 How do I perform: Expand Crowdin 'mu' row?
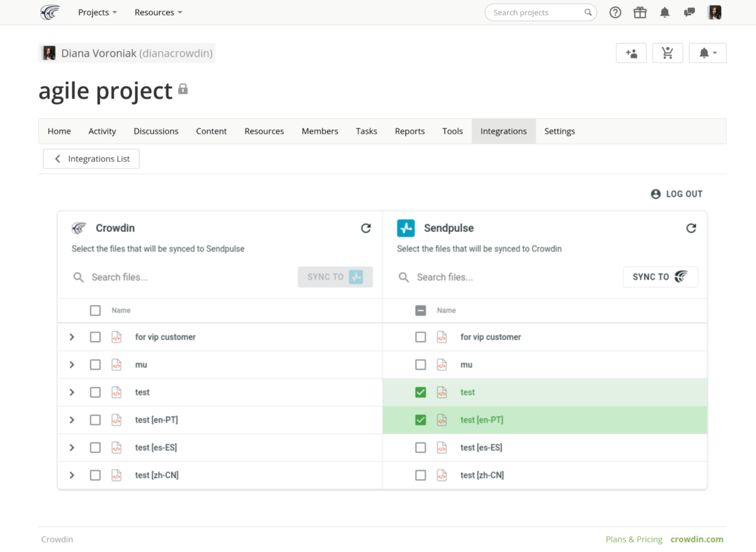click(x=72, y=365)
